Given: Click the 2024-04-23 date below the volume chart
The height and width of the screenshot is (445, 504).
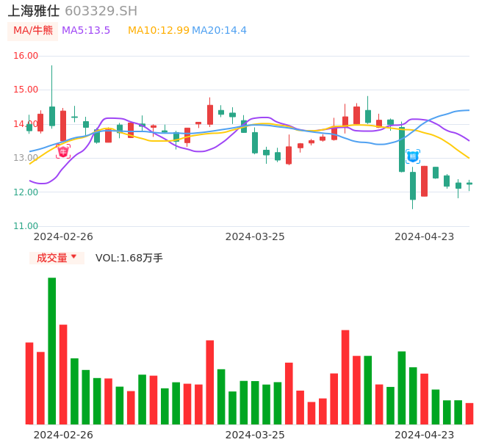Looking at the screenshot, I should pos(425,435).
